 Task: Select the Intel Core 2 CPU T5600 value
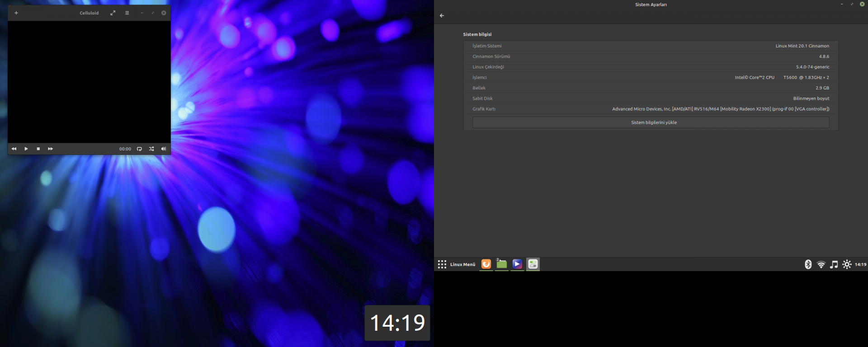pyautogui.click(x=782, y=78)
